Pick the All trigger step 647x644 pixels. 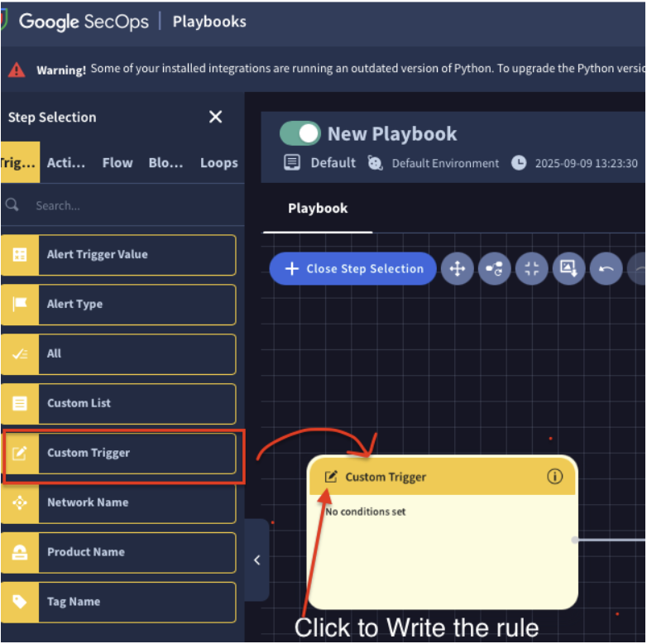(x=119, y=354)
